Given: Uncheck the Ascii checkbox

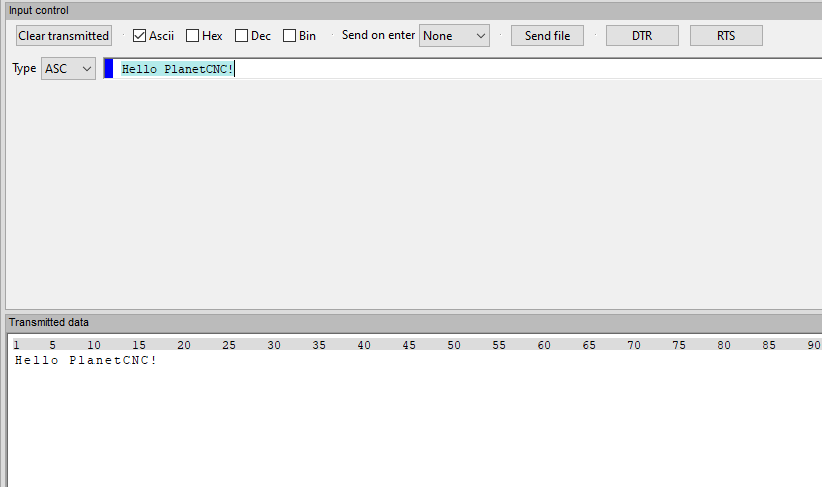Looking at the screenshot, I should point(140,36).
